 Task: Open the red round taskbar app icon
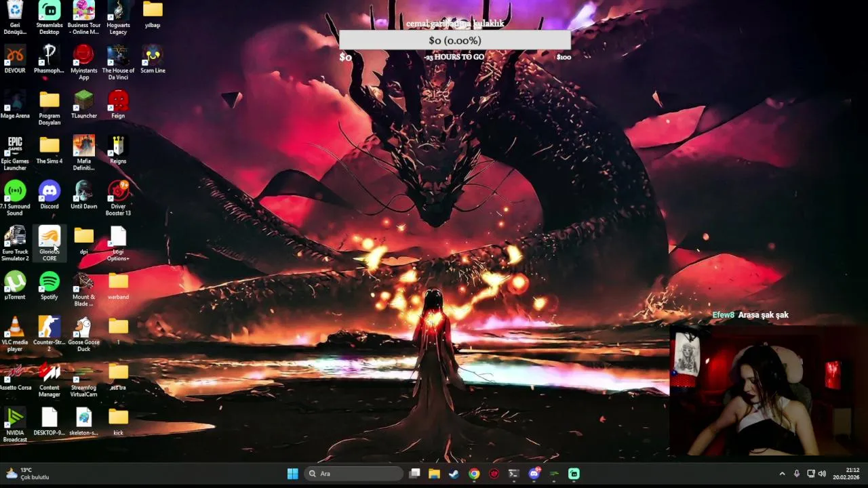[x=494, y=474]
